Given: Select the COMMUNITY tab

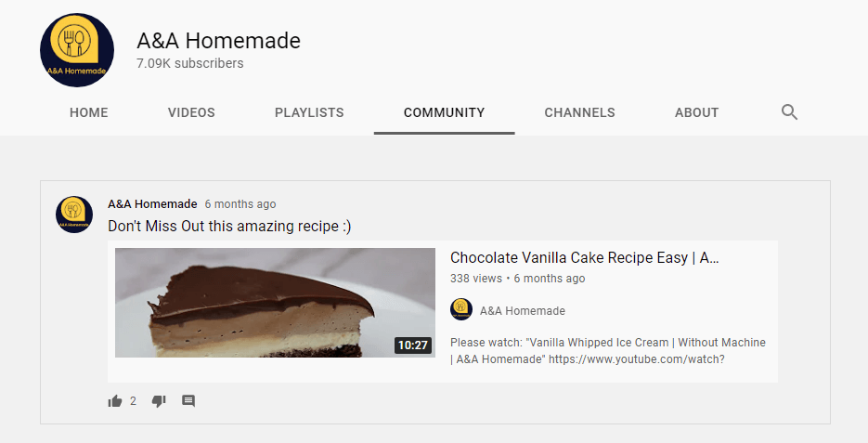Looking at the screenshot, I should pyautogui.click(x=444, y=112).
